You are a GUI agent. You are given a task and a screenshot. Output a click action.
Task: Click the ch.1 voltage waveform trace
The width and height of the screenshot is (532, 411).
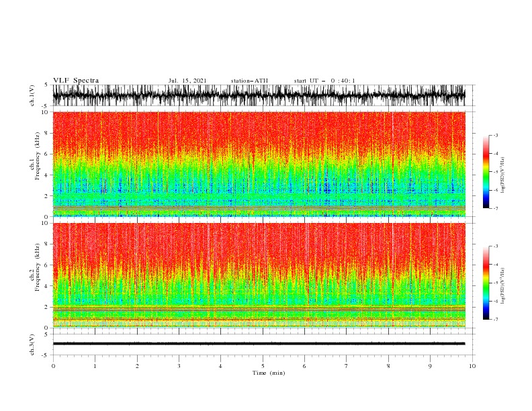point(259,95)
